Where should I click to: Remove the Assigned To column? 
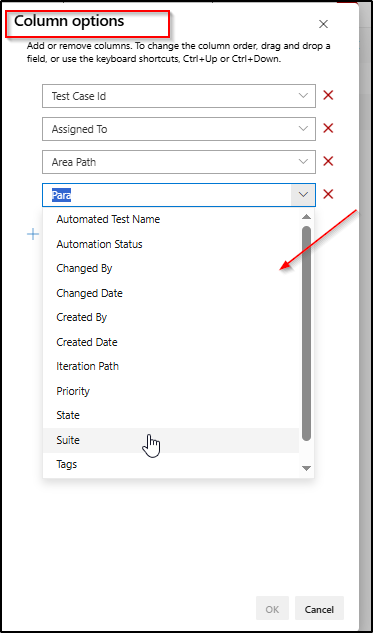328,129
